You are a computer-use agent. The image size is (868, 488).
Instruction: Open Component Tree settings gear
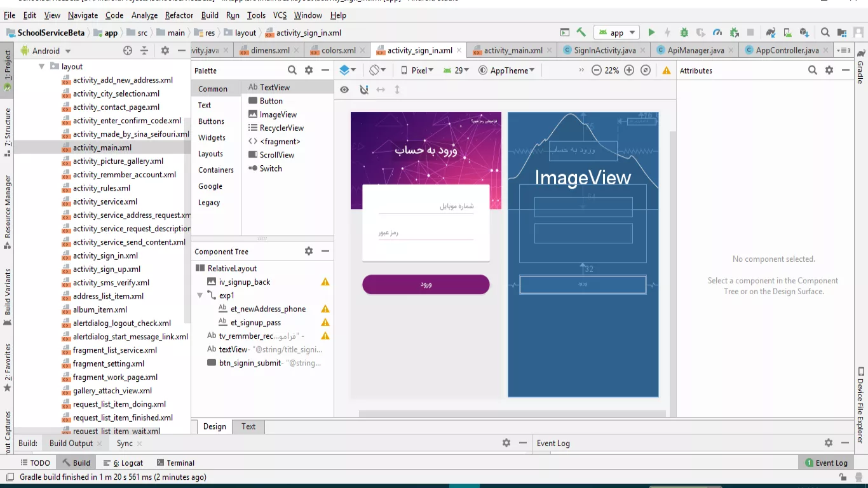click(x=309, y=251)
